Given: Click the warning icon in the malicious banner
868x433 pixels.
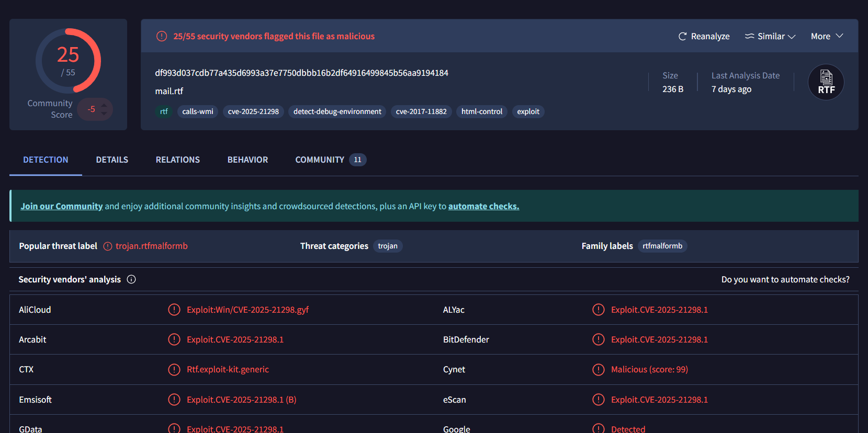Looking at the screenshot, I should point(162,36).
